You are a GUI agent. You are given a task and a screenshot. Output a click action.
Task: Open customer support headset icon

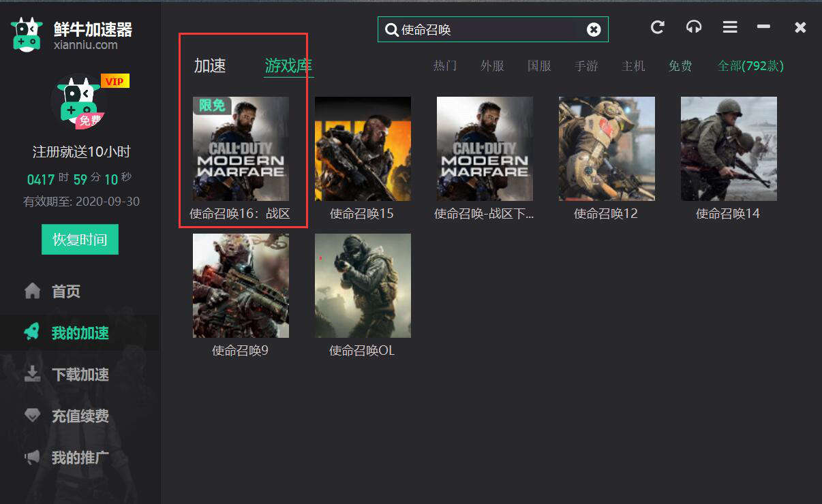coord(694,27)
